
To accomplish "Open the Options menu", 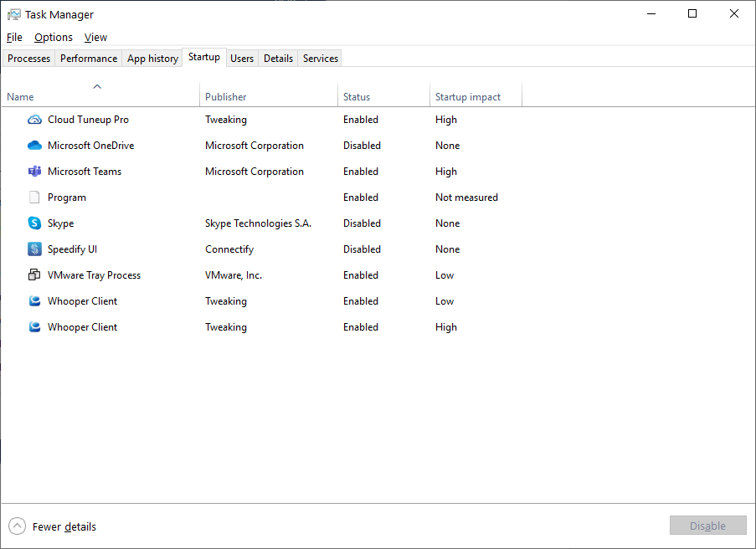I will point(53,37).
